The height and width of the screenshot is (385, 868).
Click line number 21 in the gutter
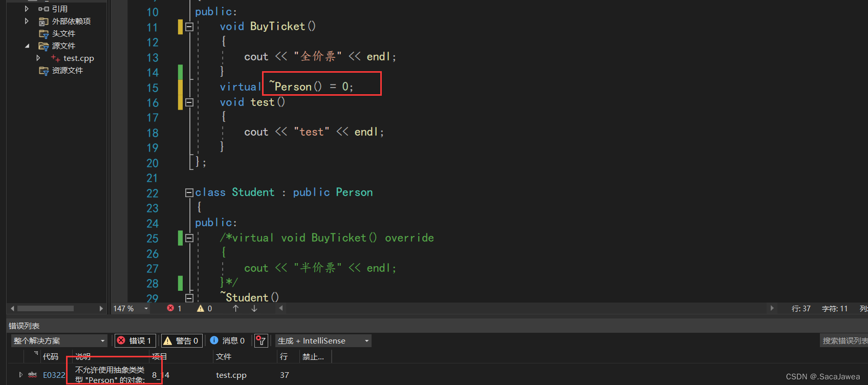coord(153,178)
